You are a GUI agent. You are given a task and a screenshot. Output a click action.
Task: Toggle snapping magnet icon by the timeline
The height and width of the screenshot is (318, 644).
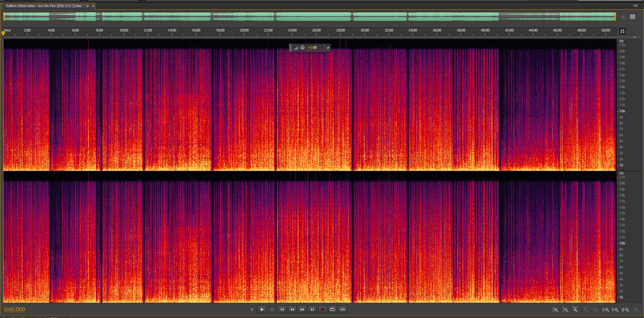tap(622, 31)
